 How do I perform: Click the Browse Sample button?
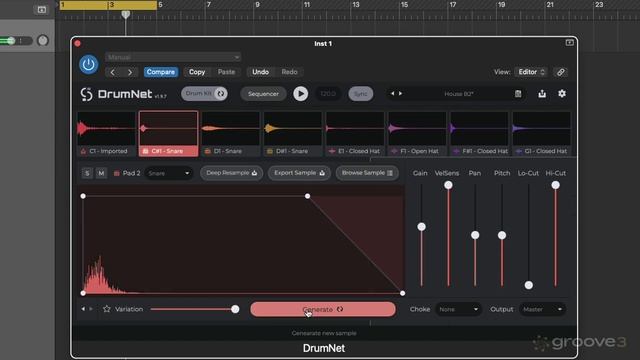pos(367,173)
